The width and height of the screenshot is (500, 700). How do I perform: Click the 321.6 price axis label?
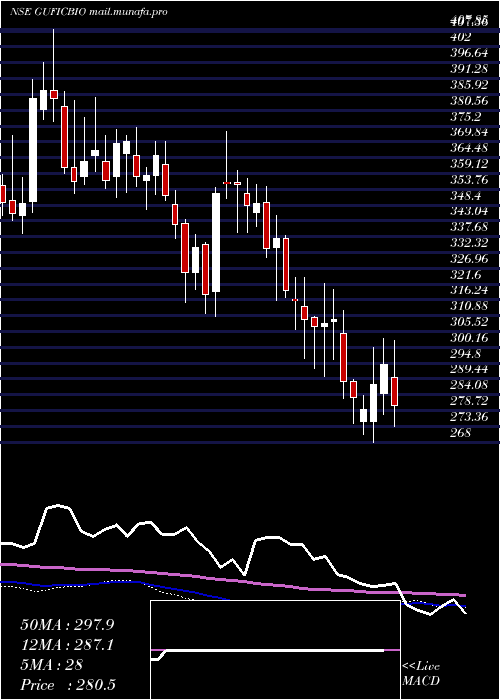click(468, 274)
